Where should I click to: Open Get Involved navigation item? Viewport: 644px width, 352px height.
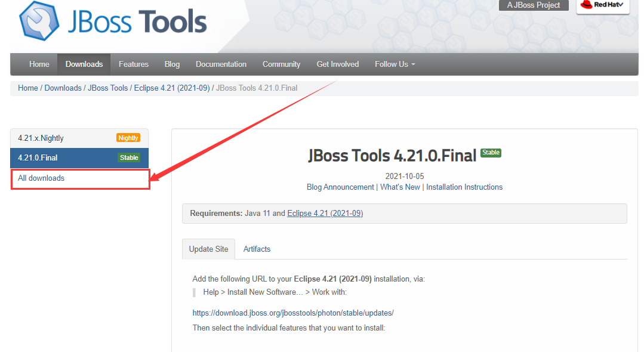point(338,64)
